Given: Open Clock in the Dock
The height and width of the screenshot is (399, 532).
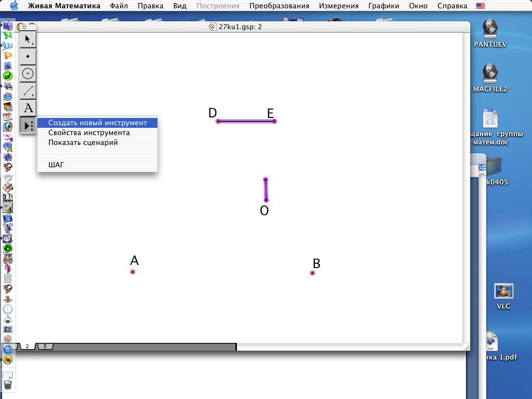Looking at the screenshot, I should 7,309.
